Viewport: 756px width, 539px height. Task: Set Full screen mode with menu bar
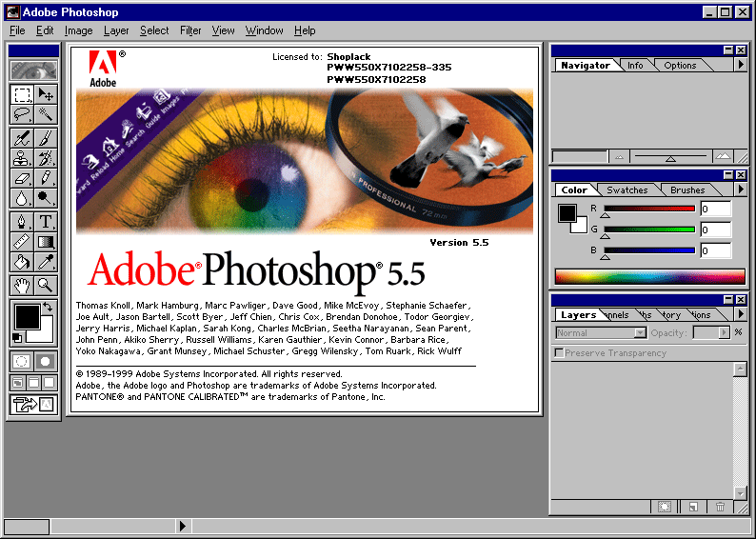(x=33, y=383)
